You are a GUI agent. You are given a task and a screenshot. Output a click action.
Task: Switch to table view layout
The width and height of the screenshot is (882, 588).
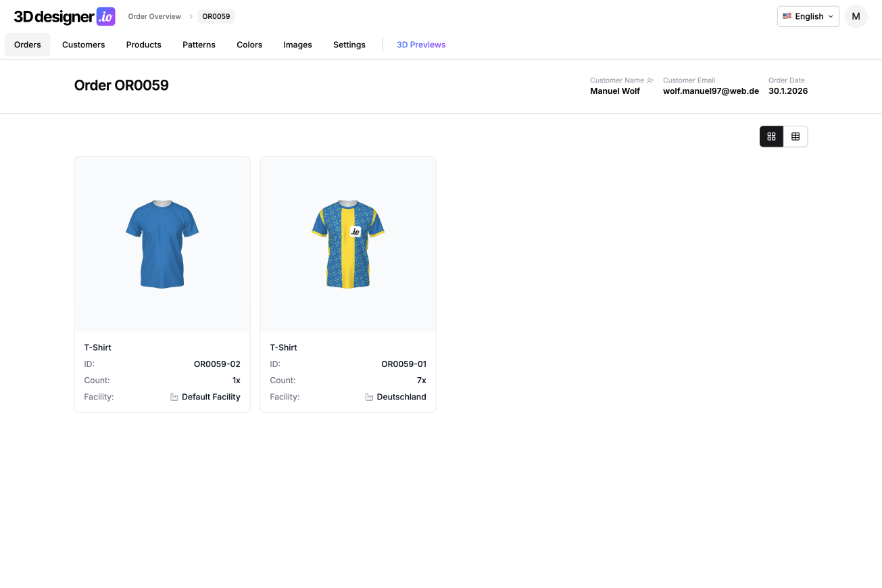click(795, 137)
